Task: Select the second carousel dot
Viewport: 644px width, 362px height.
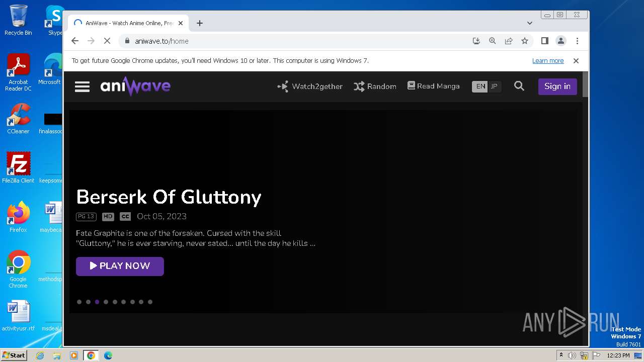Action: click(88, 302)
